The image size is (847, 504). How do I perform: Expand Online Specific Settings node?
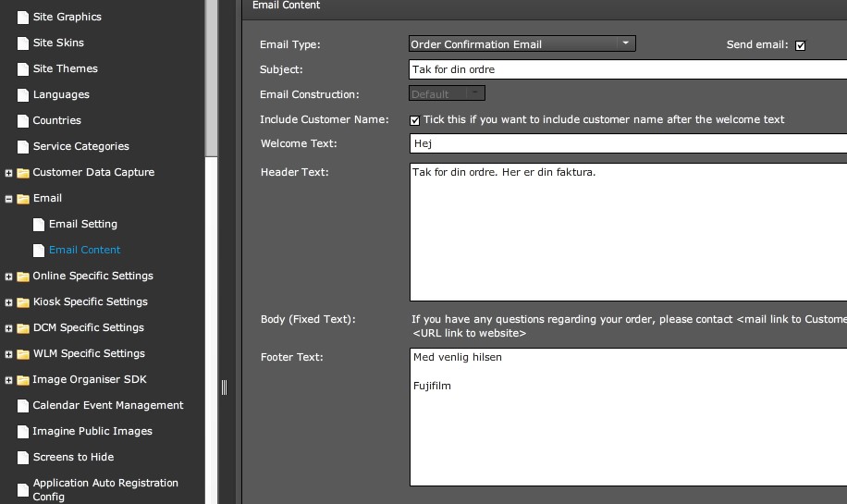pos(8,277)
